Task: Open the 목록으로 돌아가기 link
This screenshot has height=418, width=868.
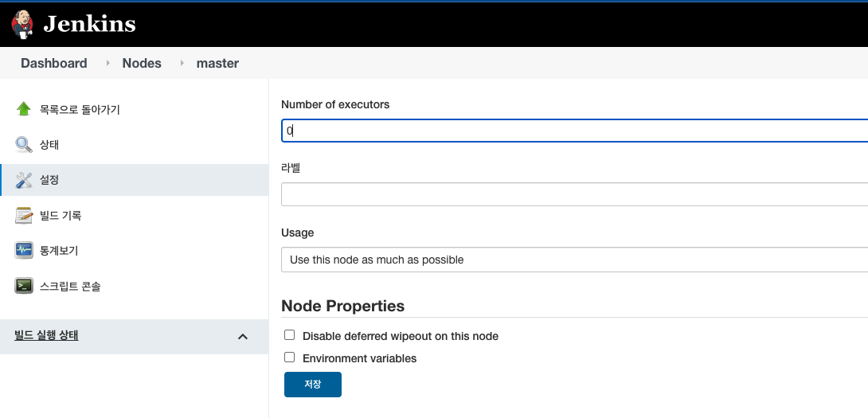Action: tap(80, 110)
